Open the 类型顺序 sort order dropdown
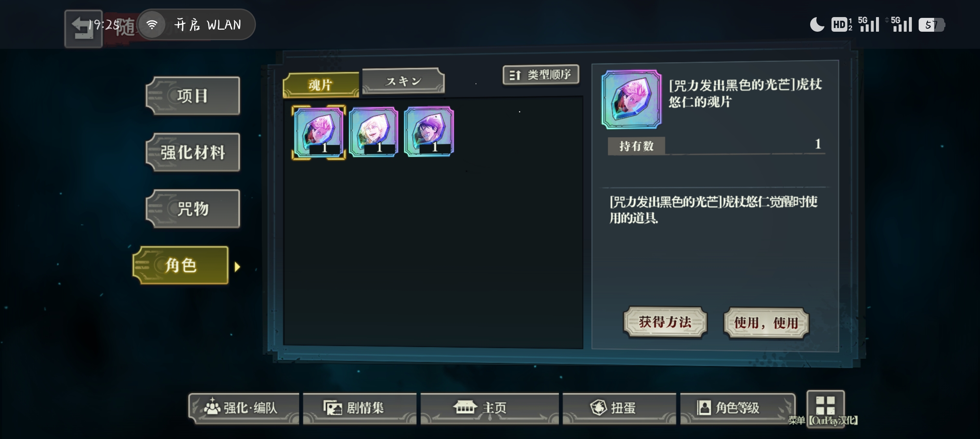980x439 pixels. coord(541,75)
